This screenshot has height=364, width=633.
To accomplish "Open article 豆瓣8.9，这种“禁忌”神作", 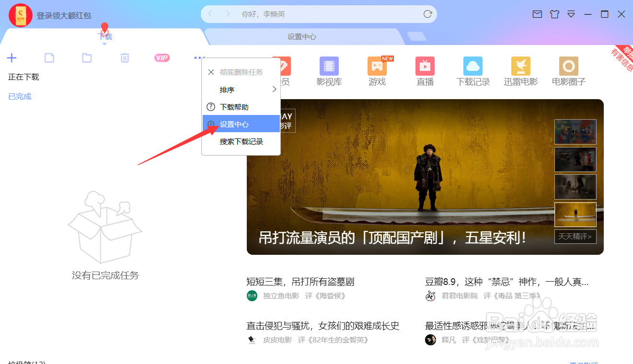I will (x=507, y=282).
